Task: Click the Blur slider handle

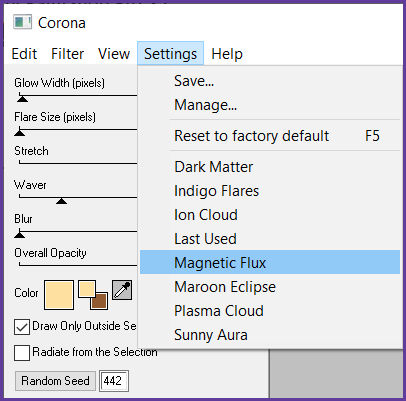Action: point(20,235)
